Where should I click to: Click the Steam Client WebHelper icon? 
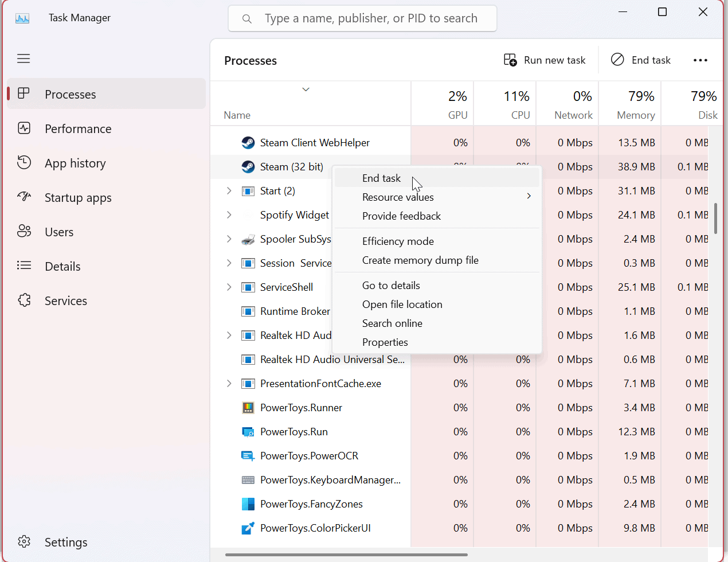pos(248,142)
